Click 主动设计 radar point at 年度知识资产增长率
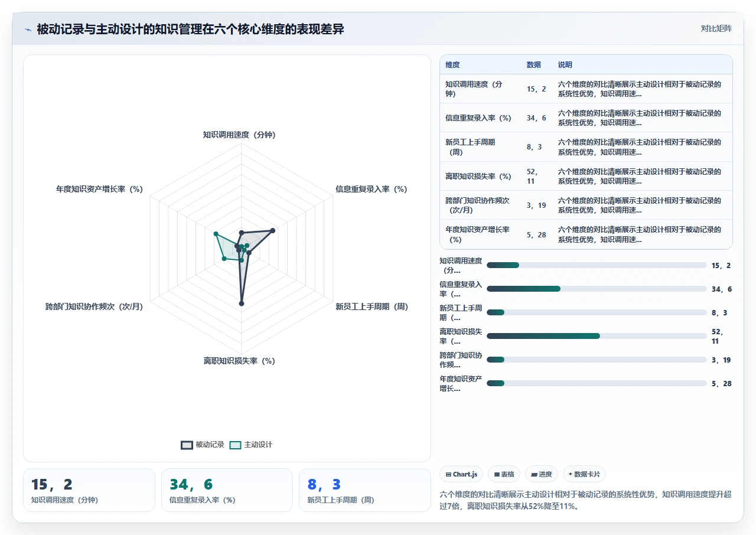The image size is (756, 535). coord(216,234)
